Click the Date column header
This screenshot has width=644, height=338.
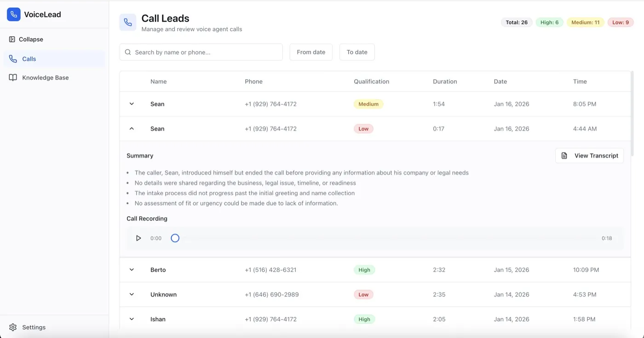[x=500, y=82]
